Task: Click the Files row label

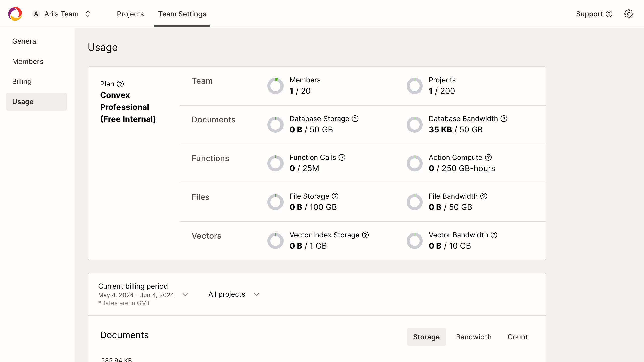Action: point(200,197)
